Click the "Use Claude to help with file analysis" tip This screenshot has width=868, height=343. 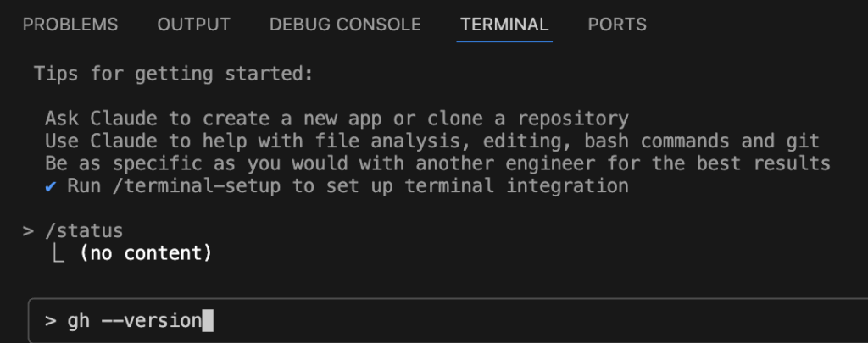tap(254, 141)
